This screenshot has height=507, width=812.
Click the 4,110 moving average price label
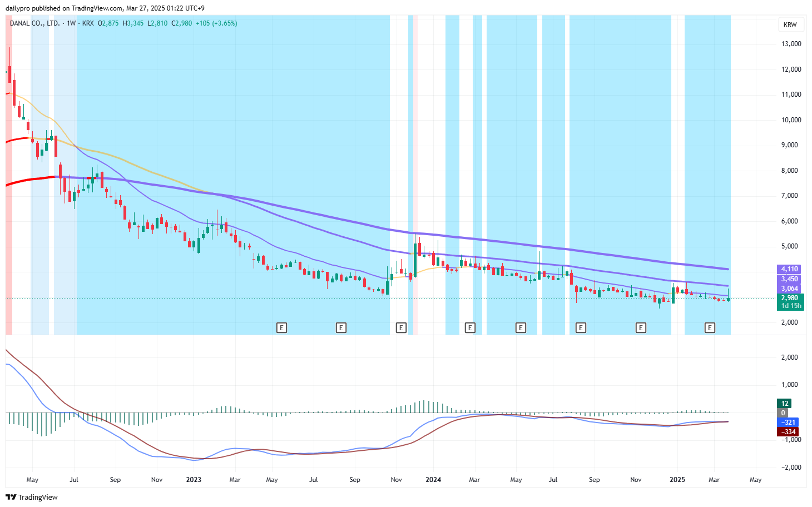pyautogui.click(x=789, y=269)
